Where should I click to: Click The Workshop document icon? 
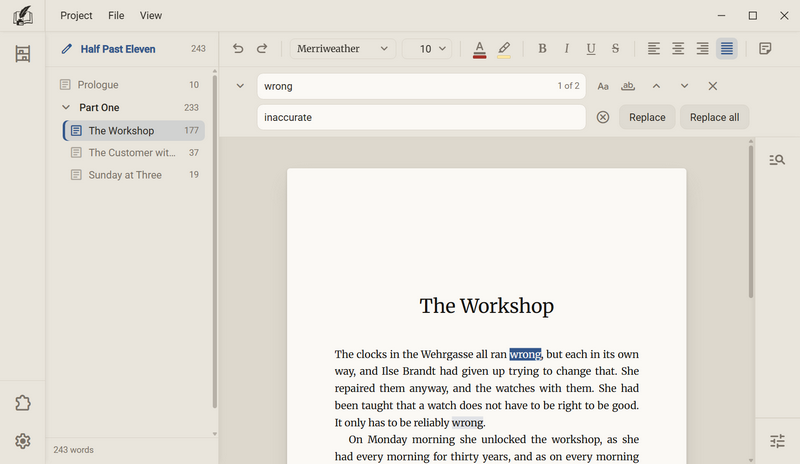pos(76,131)
